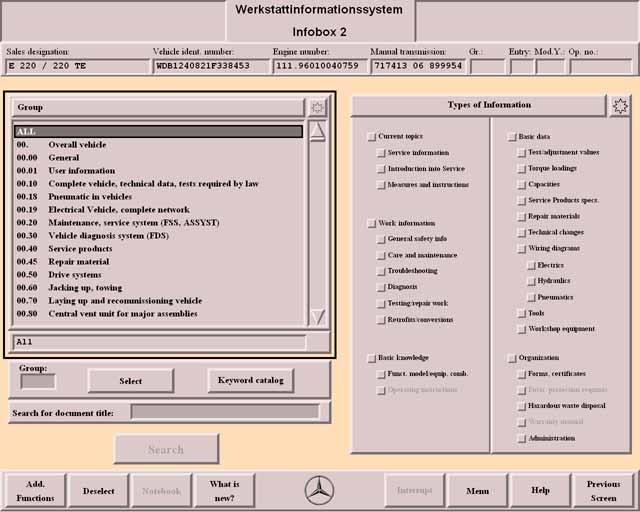This screenshot has height=512, width=640.
Task: Select the Diagnosis checkbox
Action: coord(381,287)
